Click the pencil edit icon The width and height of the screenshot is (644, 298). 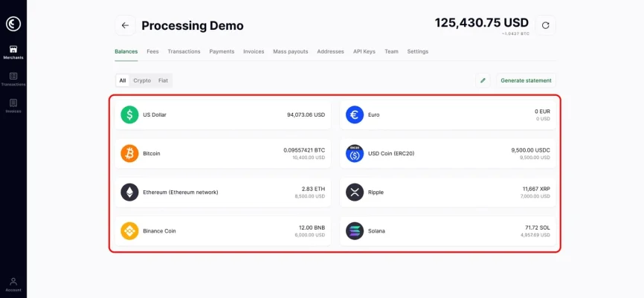483,80
